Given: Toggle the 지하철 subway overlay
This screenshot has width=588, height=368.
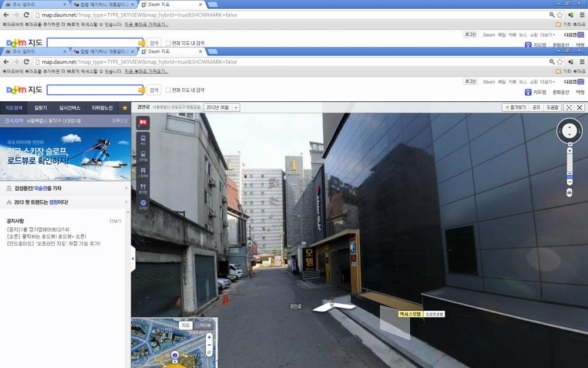Looking at the screenshot, I should pyautogui.click(x=143, y=156).
